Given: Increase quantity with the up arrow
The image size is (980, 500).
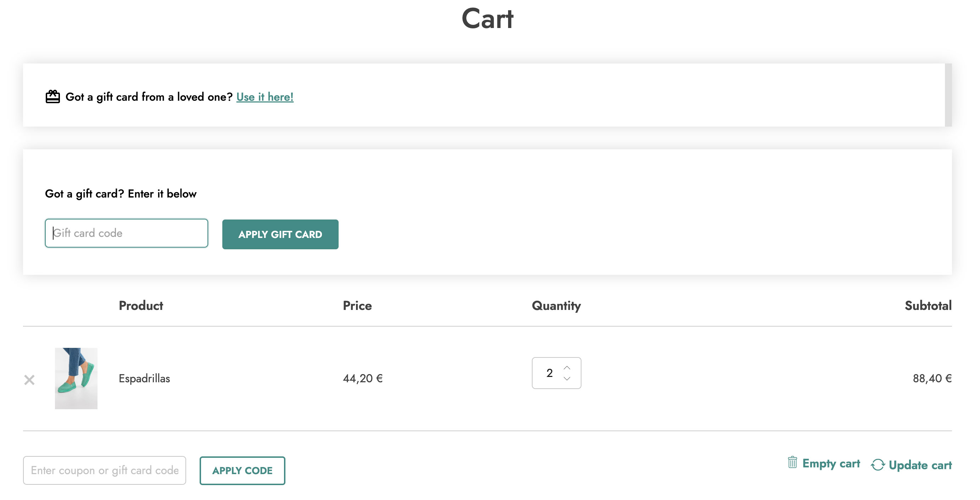Looking at the screenshot, I should tap(567, 367).
